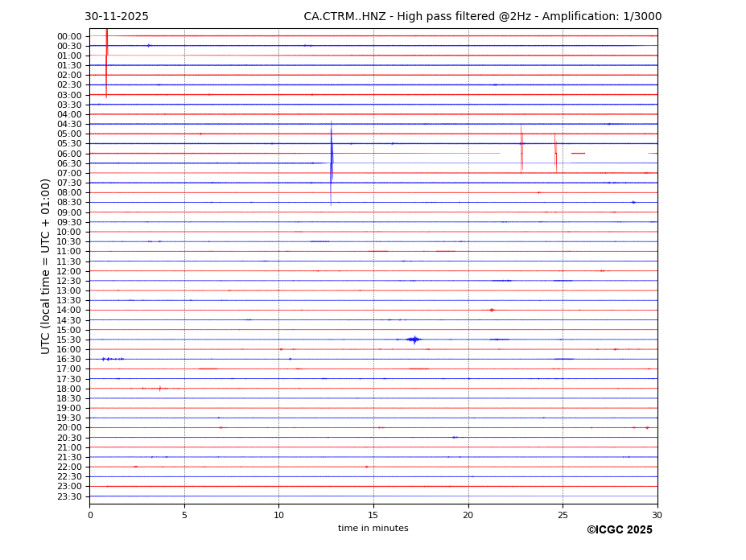
Task: Click the 30 tick on the minutes axis
Action: pyautogui.click(x=657, y=515)
